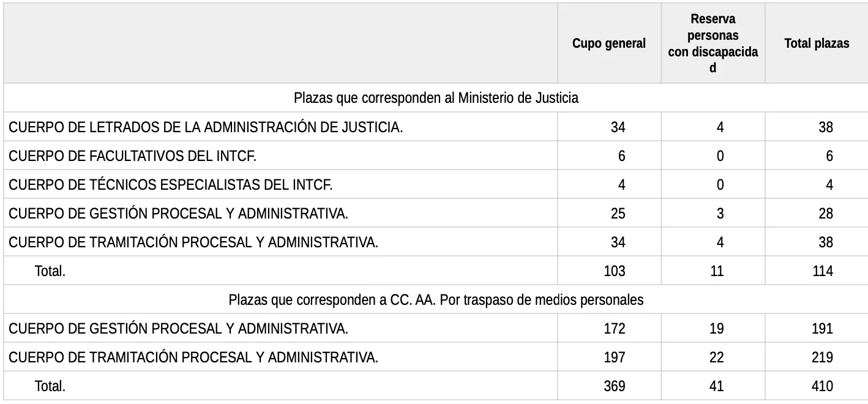Select the Cupo general value 172
This screenshot has height=404, width=868.
point(615,329)
